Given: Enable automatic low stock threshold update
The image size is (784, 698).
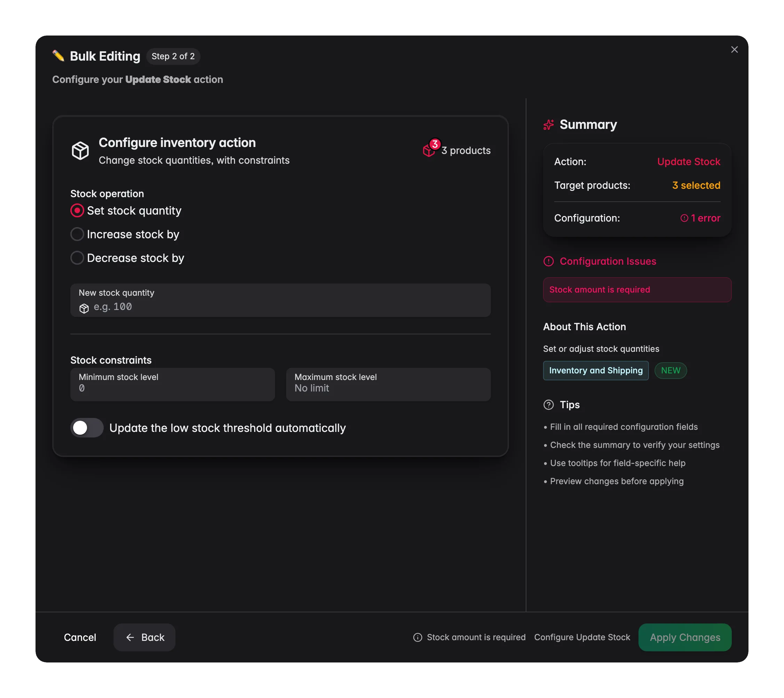Looking at the screenshot, I should tap(87, 428).
